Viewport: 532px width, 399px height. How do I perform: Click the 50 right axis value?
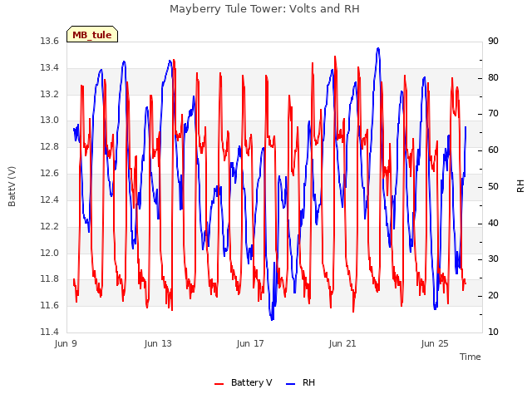[x=493, y=186]
